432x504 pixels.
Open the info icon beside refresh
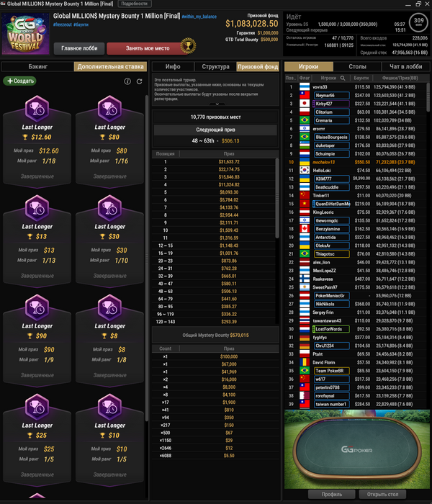click(127, 81)
